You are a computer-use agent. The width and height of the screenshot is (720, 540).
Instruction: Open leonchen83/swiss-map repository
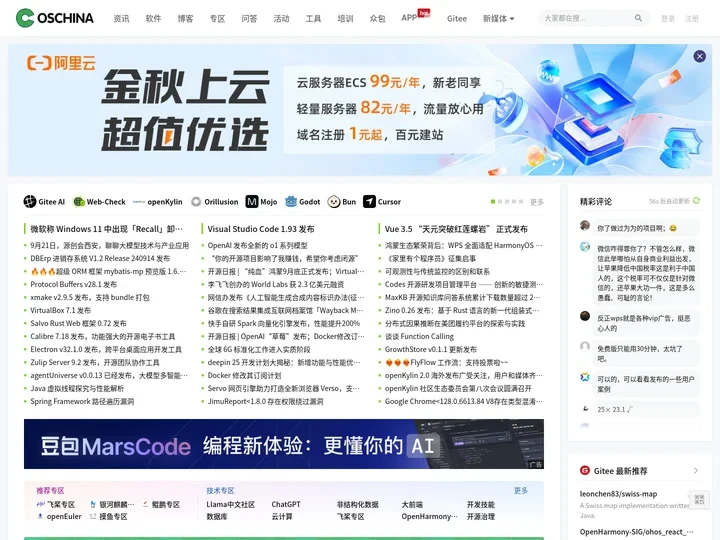coord(618,494)
